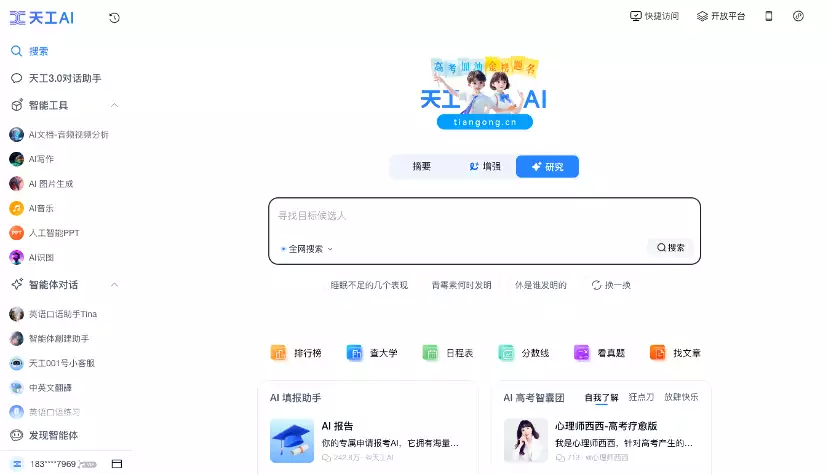Click suggestion 睡眠不足的几个表现
832x476 pixels.
(369, 285)
